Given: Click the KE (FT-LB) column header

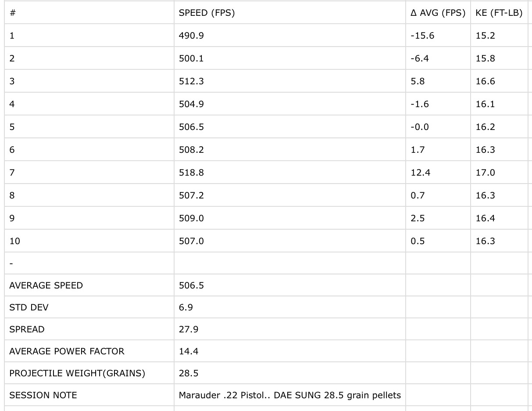Looking at the screenshot, I should tap(499, 13).
